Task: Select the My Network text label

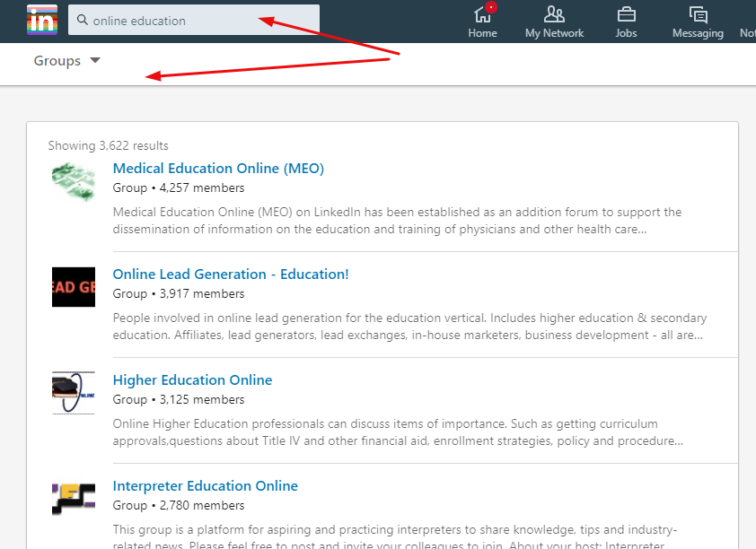Action: tap(554, 33)
